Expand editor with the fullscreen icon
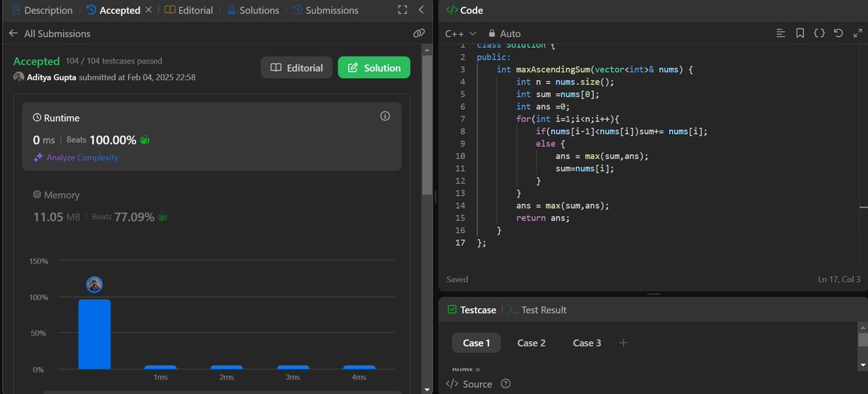The width and height of the screenshot is (868, 394). tap(857, 33)
